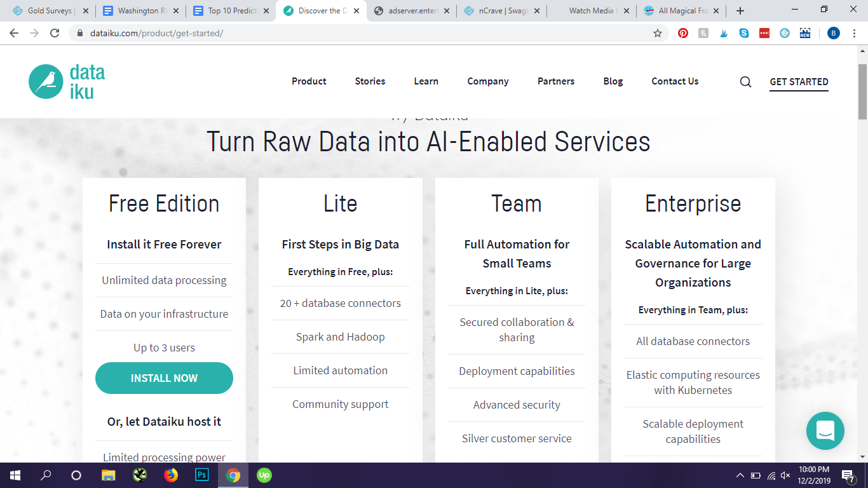
Task: Open Upwork app from taskbar
Action: click(x=264, y=475)
